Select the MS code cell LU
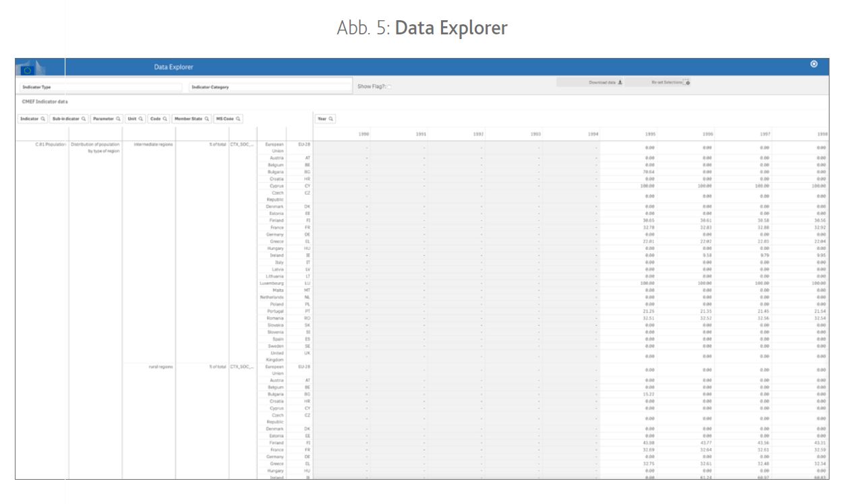Image resolution: width=843 pixels, height=504 pixels. [307, 283]
